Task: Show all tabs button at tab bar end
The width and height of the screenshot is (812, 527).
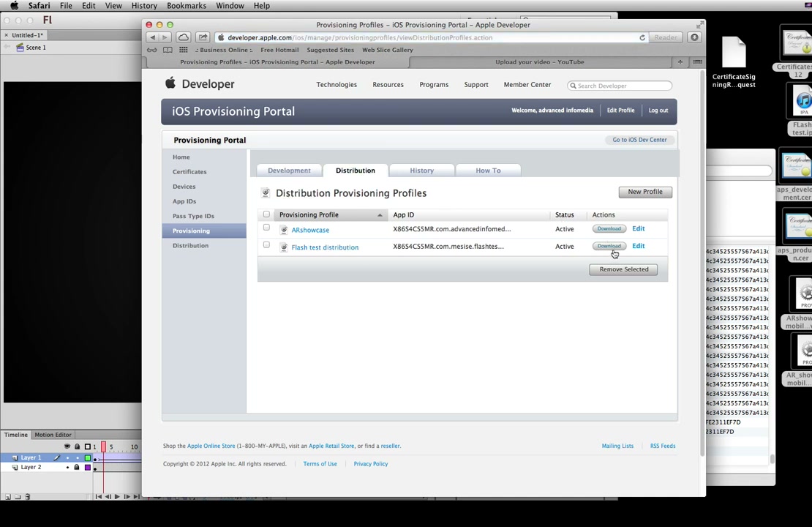Action: [x=698, y=61]
